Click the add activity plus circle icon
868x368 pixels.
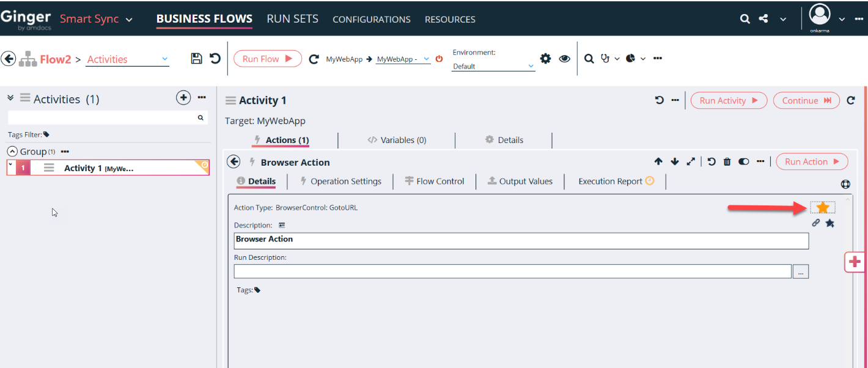click(x=183, y=98)
